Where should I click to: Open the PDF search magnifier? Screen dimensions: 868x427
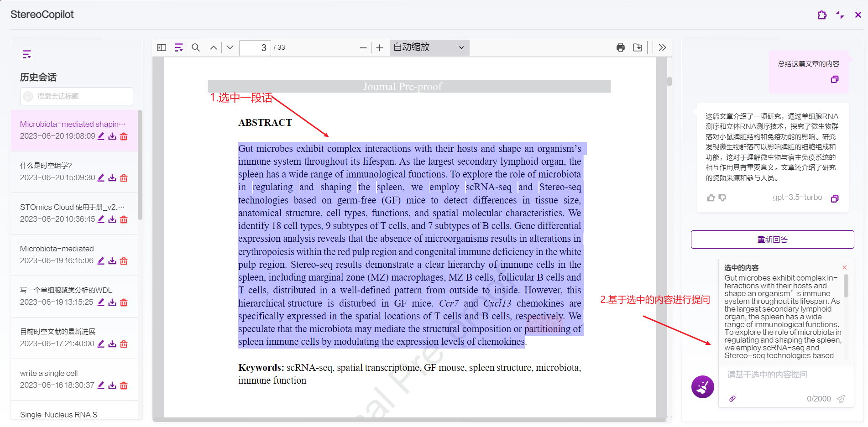point(196,47)
